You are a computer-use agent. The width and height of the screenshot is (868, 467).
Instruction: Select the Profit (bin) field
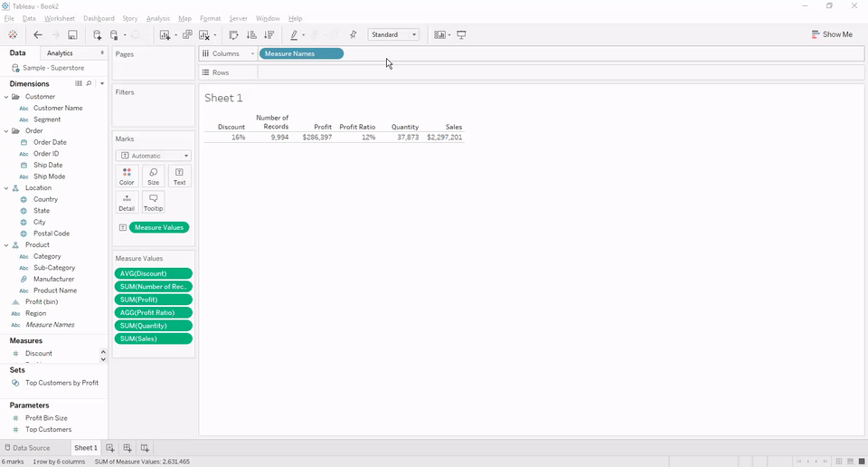pos(42,302)
